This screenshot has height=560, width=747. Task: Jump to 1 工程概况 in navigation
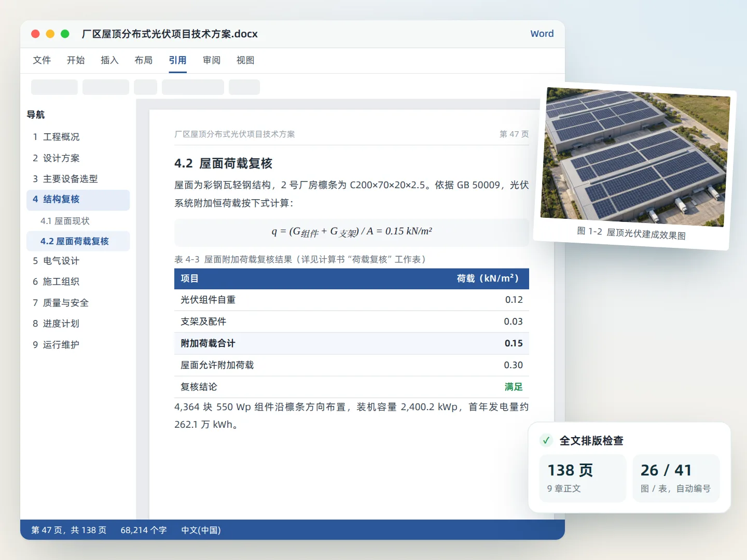(x=78, y=137)
